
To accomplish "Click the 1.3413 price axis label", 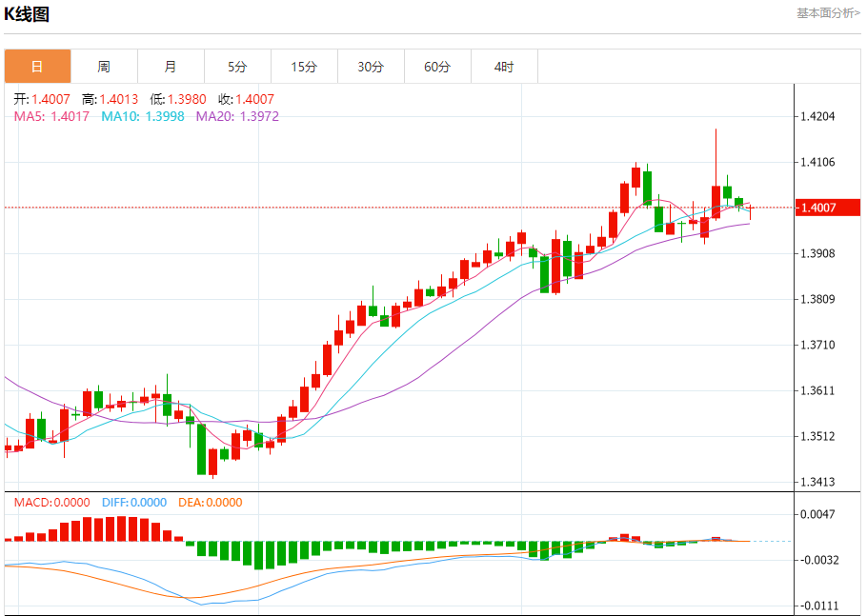I will click(817, 483).
